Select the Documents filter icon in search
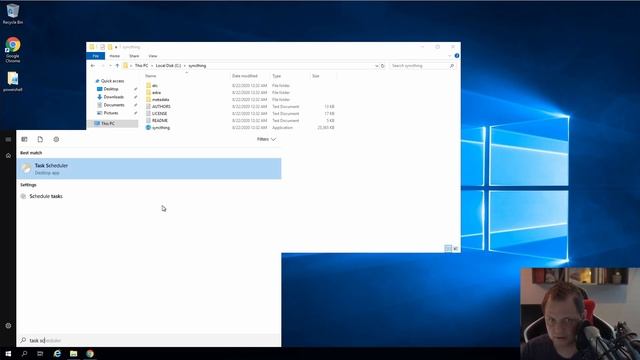Image resolution: width=640 pixels, height=360 pixels. (40, 140)
